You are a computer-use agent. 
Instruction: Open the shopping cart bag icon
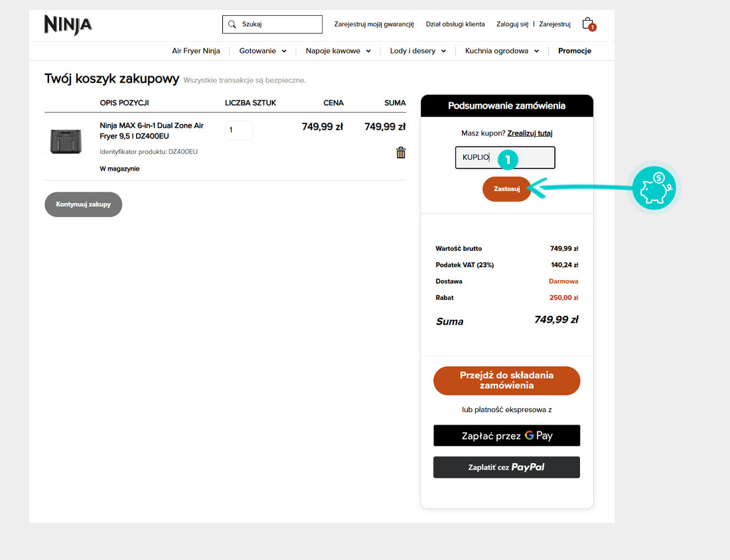click(587, 24)
